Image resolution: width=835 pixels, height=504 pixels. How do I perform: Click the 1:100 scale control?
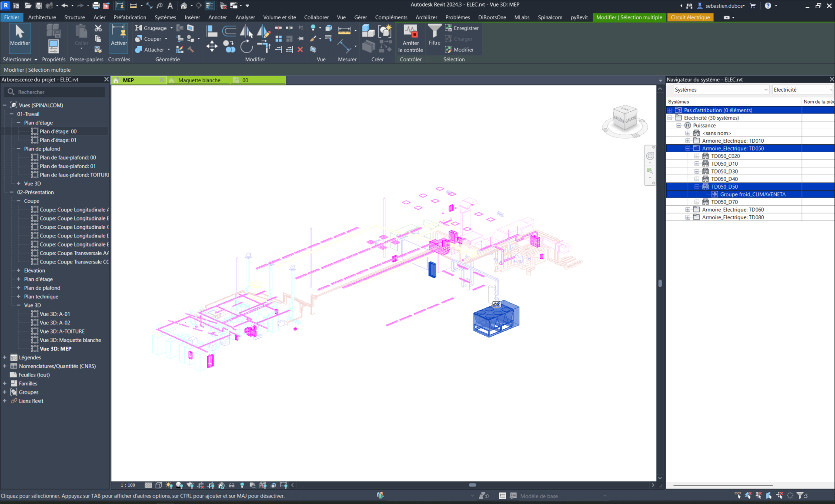pos(127,485)
